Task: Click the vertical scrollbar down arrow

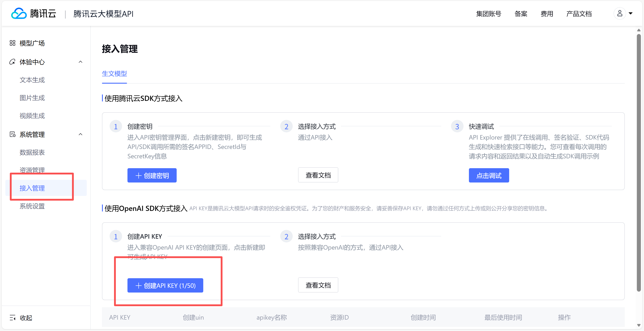Action: click(639, 325)
